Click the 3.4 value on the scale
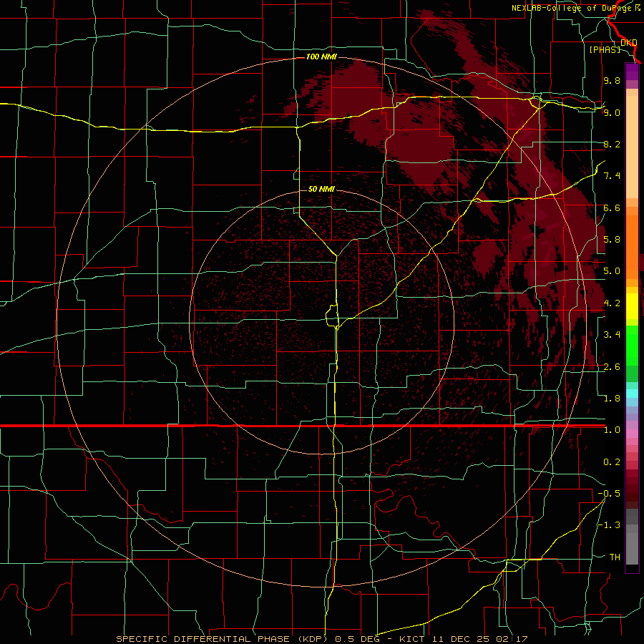This screenshot has height=644, width=644. click(612, 335)
